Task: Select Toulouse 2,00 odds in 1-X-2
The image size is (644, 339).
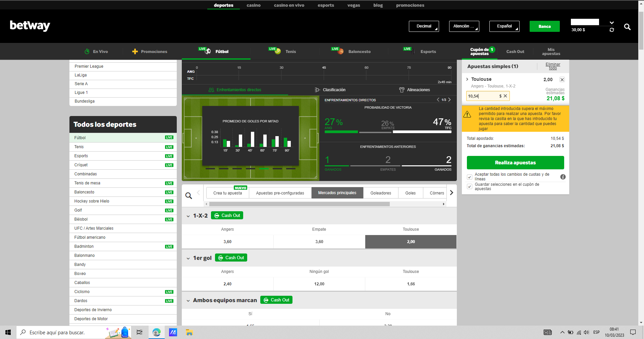Action: 411,242
